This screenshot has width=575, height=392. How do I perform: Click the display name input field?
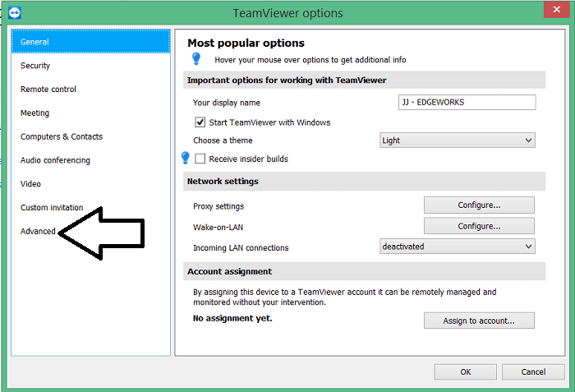coord(467,102)
